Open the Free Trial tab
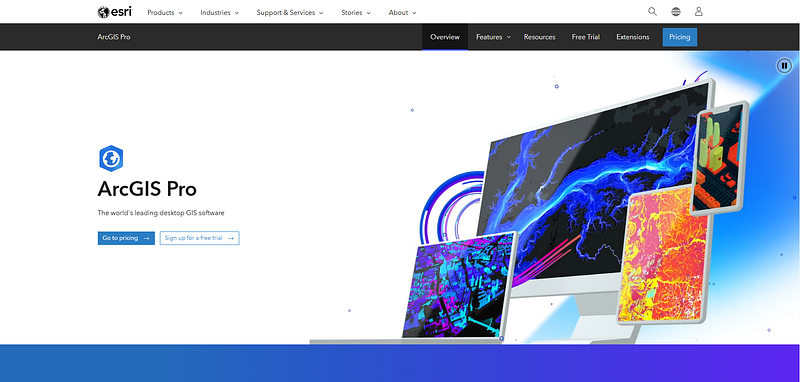The image size is (800, 382). (586, 37)
